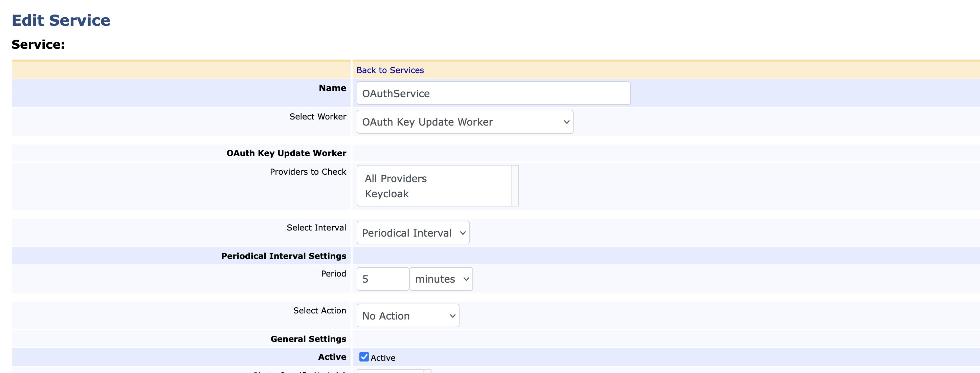Click the Providers to Check label
The image size is (980, 373).
tap(308, 172)
